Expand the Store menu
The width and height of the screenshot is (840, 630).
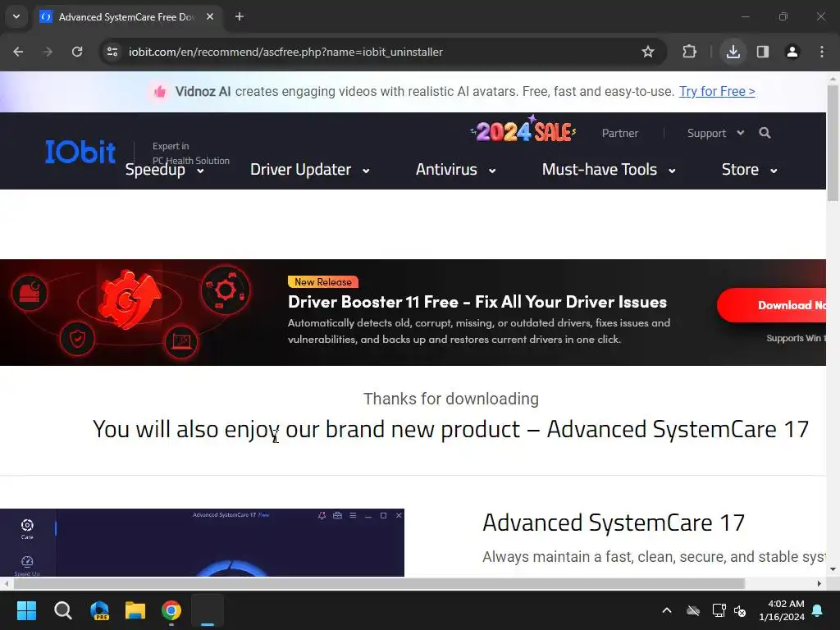point(749,170)
